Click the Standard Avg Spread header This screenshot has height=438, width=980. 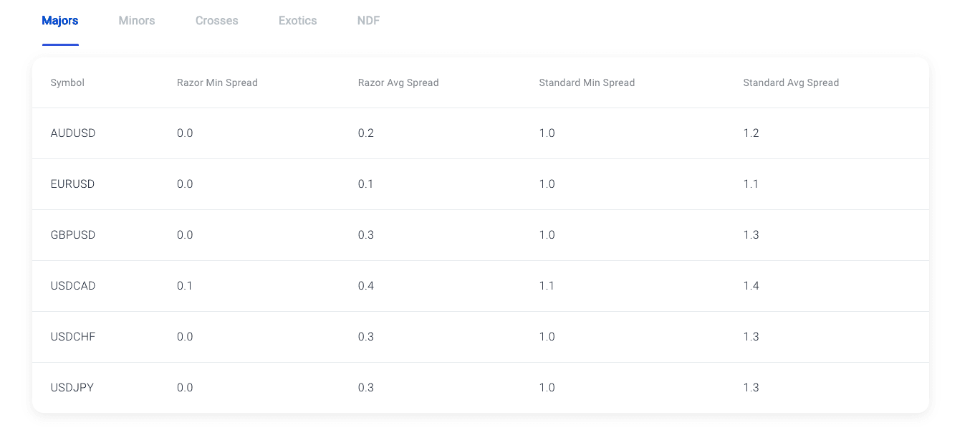coord(791,82)
